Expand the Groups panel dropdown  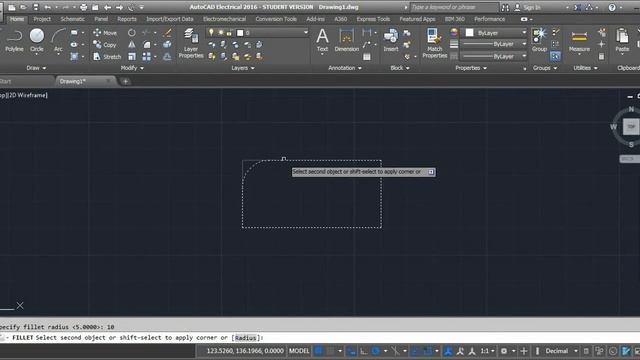coord(545,68)
